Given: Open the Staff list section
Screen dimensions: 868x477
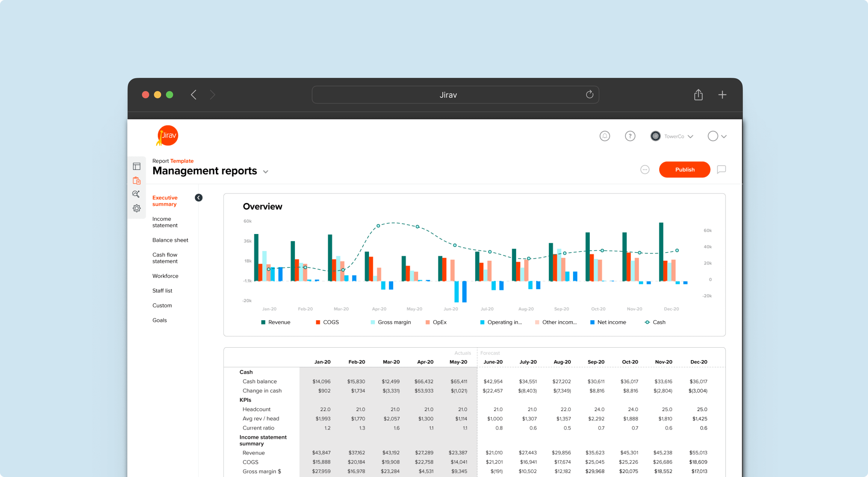Looking at the screenshot, I should coord(162,291).
